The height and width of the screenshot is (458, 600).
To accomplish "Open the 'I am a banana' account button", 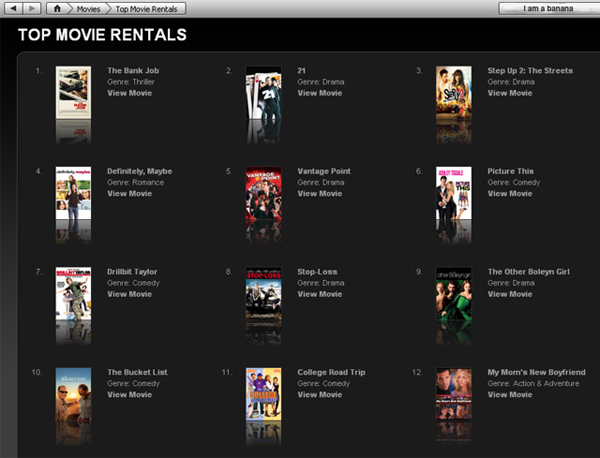I will click(x=549, y=8).
